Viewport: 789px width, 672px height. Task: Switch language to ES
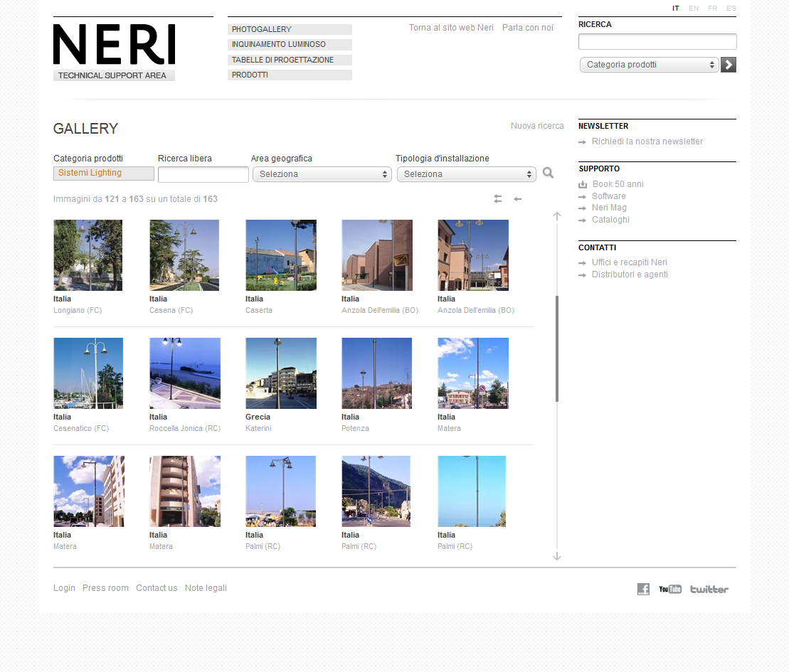[731, 8]
